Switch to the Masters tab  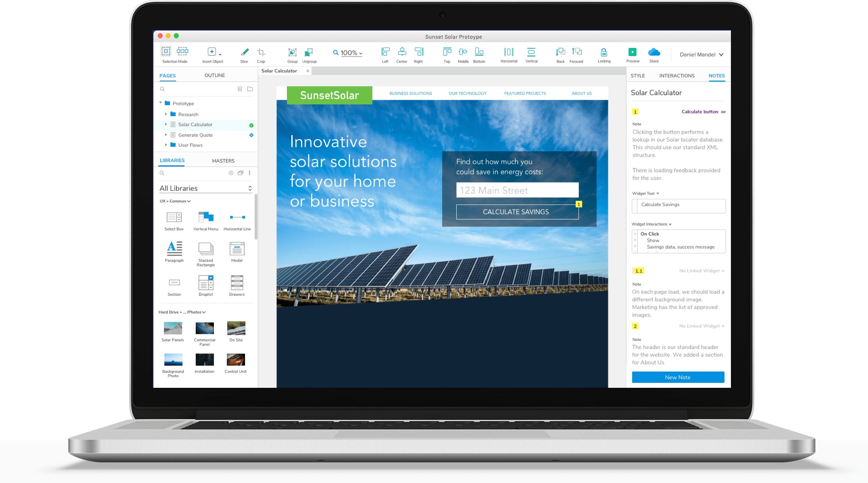(x=223, y=161)
